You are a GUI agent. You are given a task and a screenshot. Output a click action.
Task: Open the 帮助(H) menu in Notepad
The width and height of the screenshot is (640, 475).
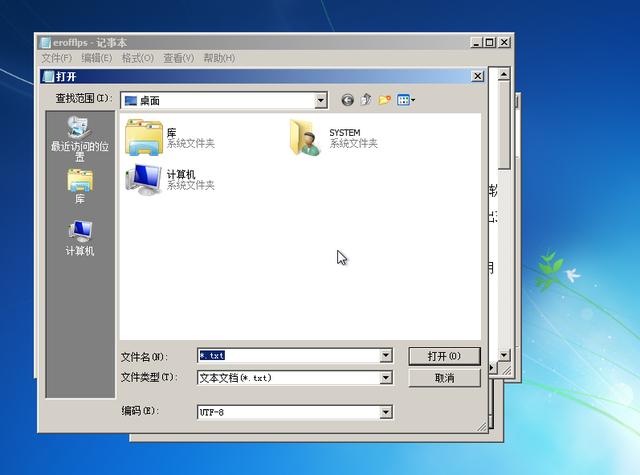pos(219,58)
